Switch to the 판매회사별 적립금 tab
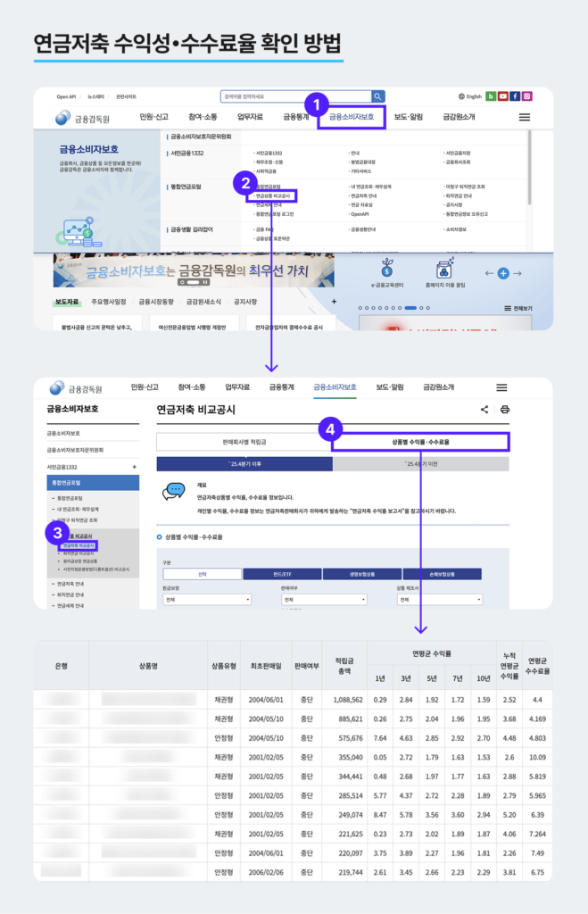The height and width of the screenshot is (914, 588). coord(244,442)
